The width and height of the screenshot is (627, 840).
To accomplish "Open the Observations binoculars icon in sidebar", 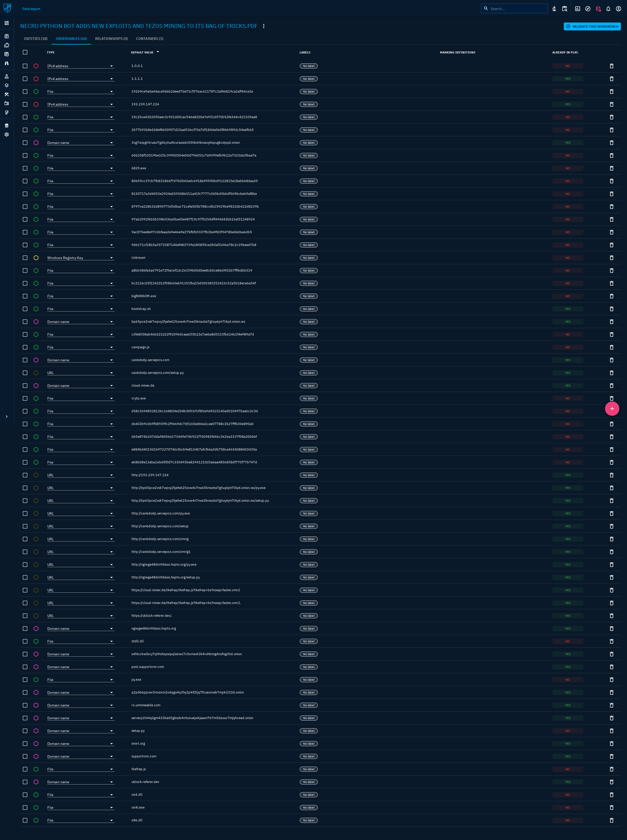I will point(7,63).
